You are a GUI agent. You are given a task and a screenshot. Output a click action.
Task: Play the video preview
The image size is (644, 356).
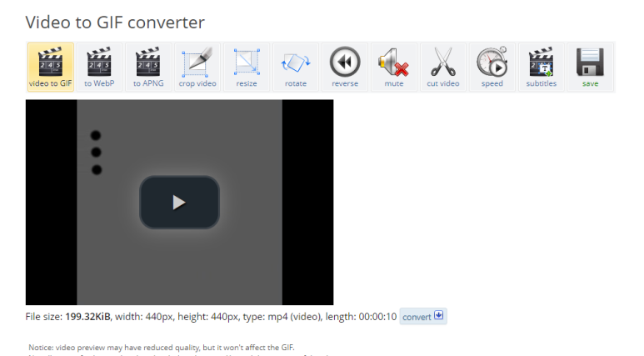click(x=179, y=203)
